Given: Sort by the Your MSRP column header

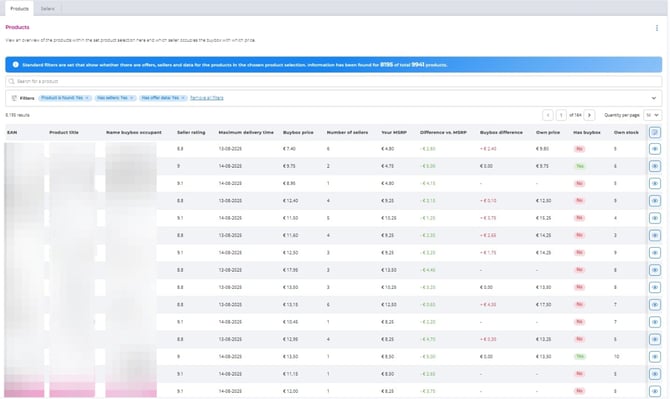Looking at the screenshot, I should point(394,132).
